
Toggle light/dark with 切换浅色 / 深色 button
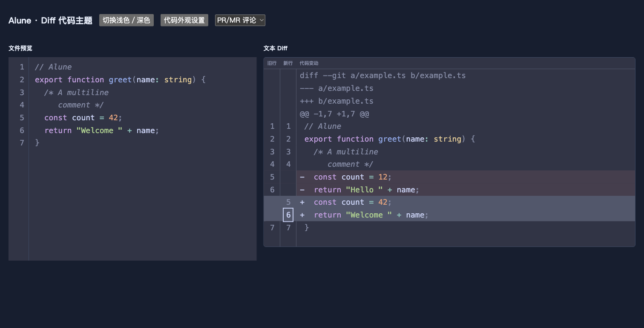point(126,20)
